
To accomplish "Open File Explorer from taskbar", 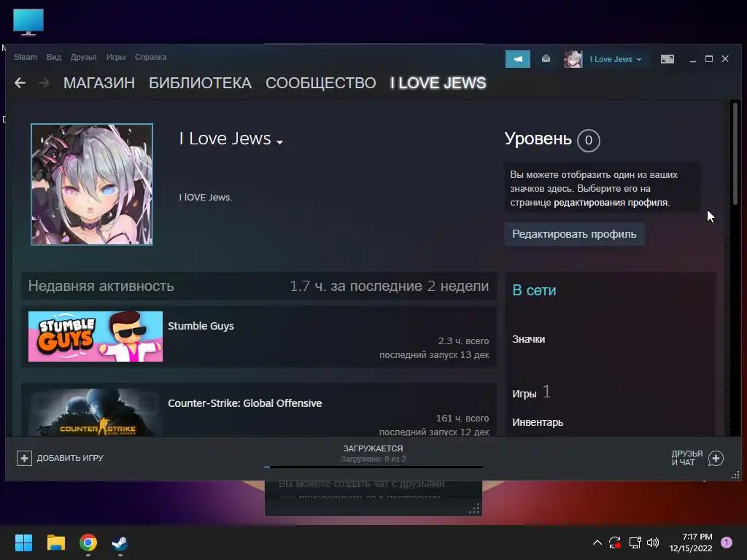I will tap(55, 542).
